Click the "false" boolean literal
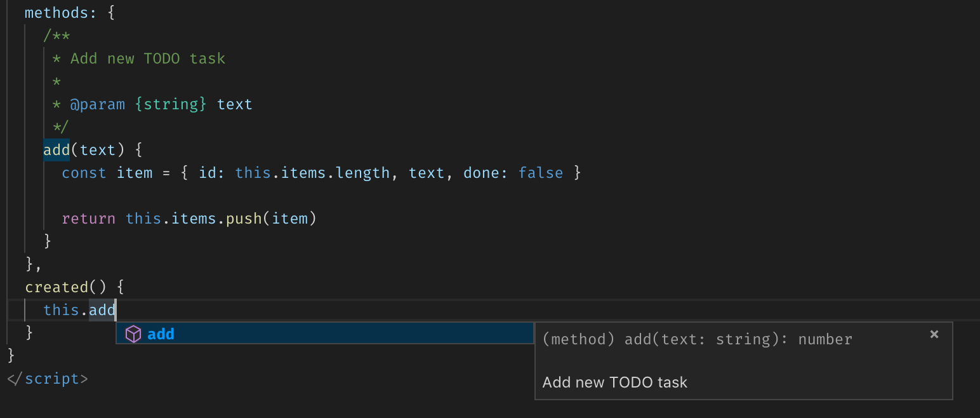The image size is (980, 418). tap(540, 173)
